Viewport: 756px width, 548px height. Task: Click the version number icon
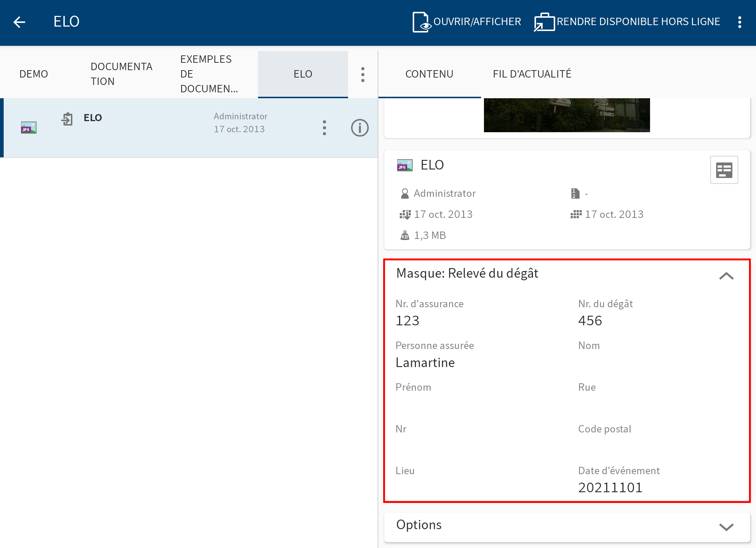coord(575,193)
